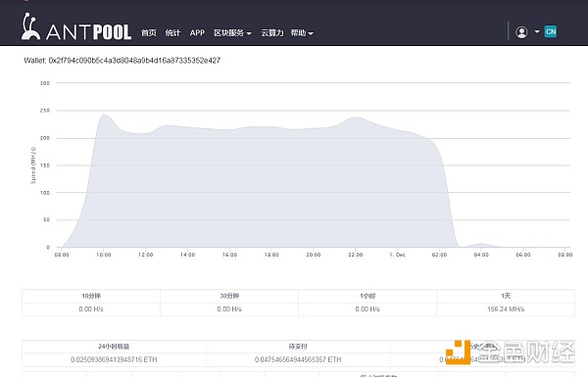This screenshot has height=377, width=588.
Task: Switch language with the CN badge
Action: click(x=551, y=32)
